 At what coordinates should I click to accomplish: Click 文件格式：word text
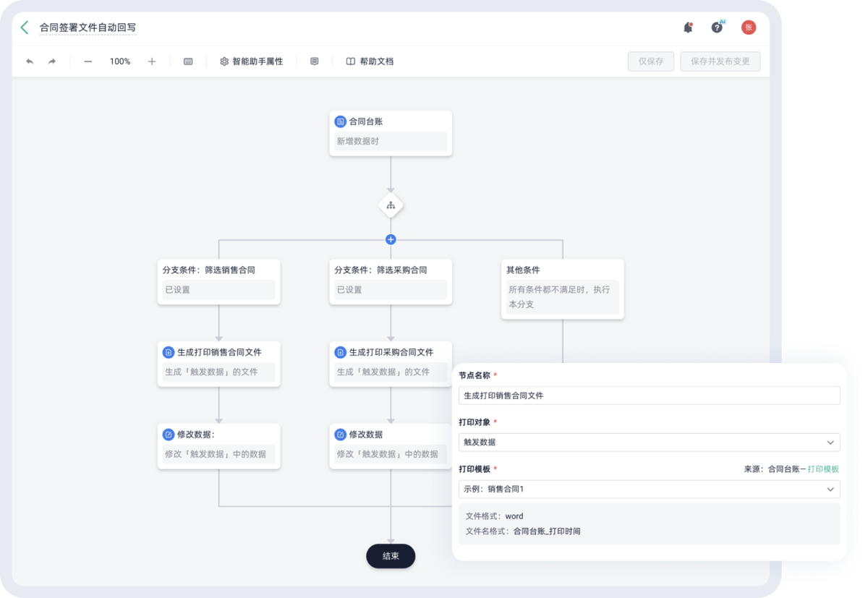tap(494, 516)
